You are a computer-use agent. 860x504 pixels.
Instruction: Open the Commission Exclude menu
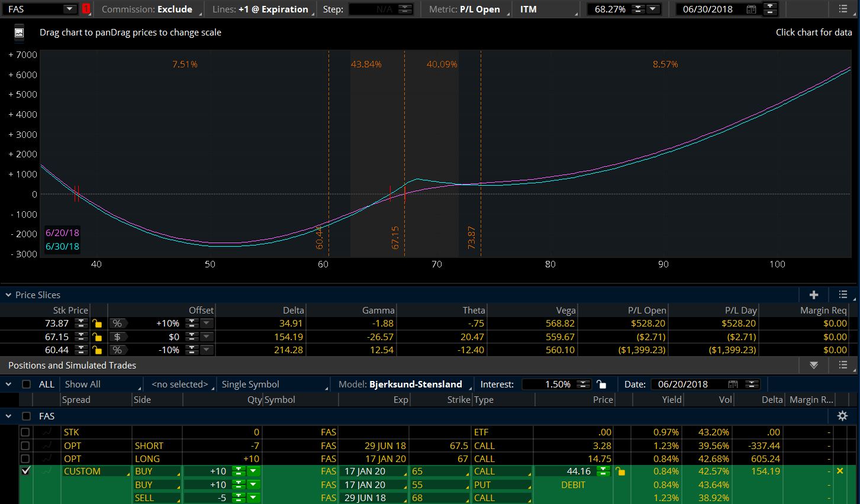coord(147,9)
